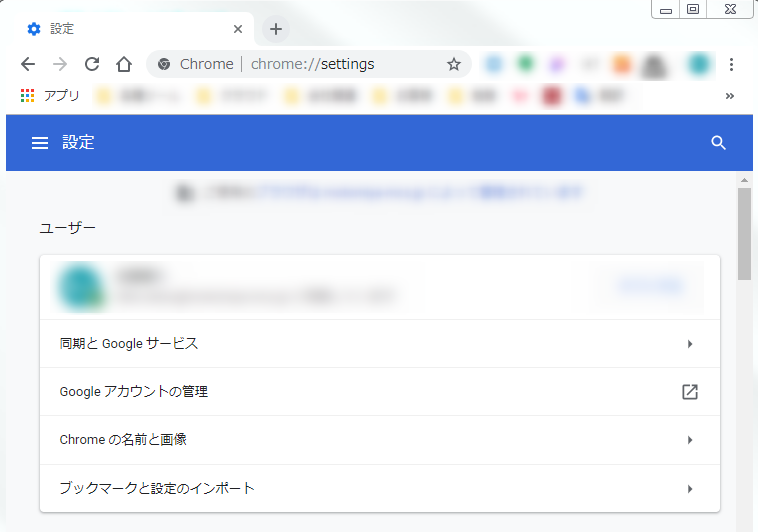Click the green extension icon in toolbar
This screenshot has height=532, width=758.
point(525,64)
